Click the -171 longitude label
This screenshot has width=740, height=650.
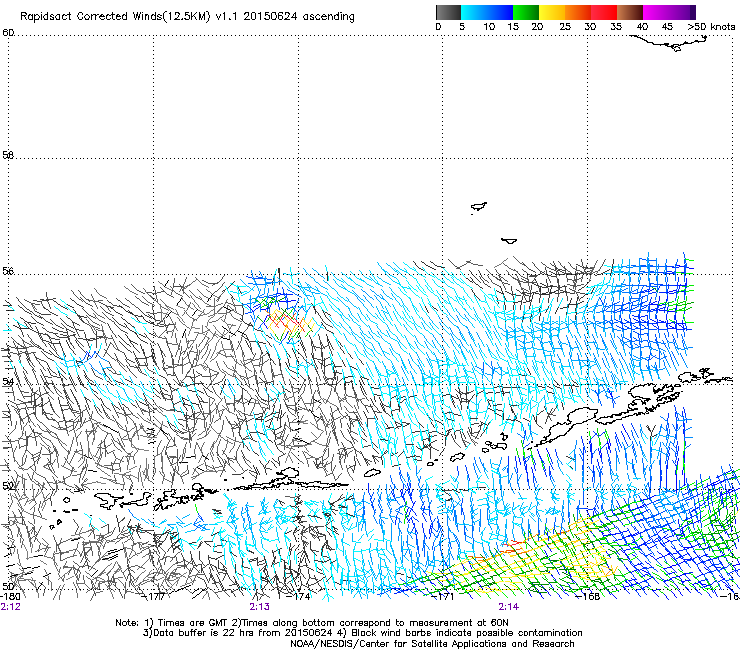click(x=443, y=597)
